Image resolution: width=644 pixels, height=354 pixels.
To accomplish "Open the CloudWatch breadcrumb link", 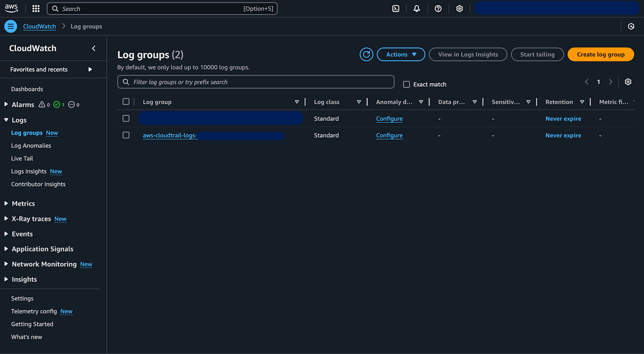I will tap(39, 26).
